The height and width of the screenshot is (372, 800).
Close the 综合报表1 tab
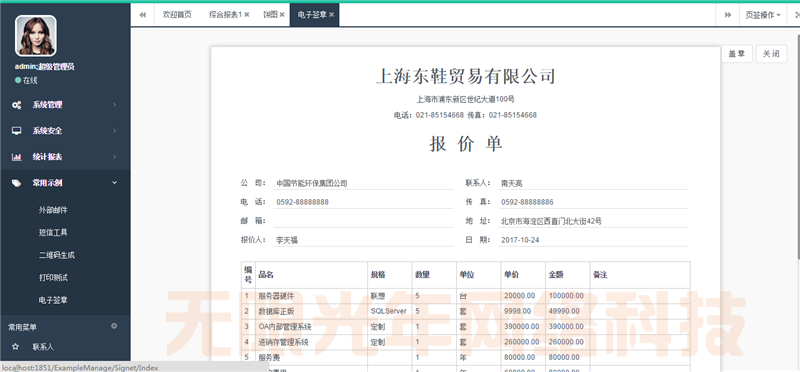247,15
